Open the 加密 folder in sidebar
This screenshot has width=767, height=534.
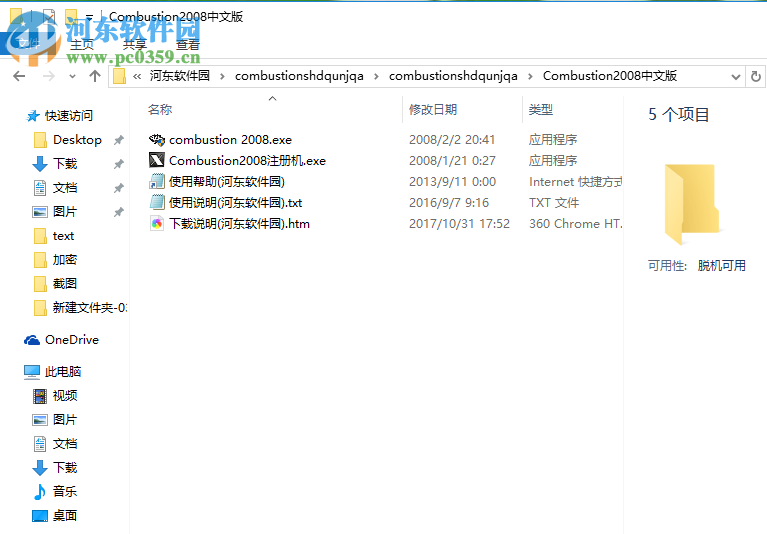point(65,260)
